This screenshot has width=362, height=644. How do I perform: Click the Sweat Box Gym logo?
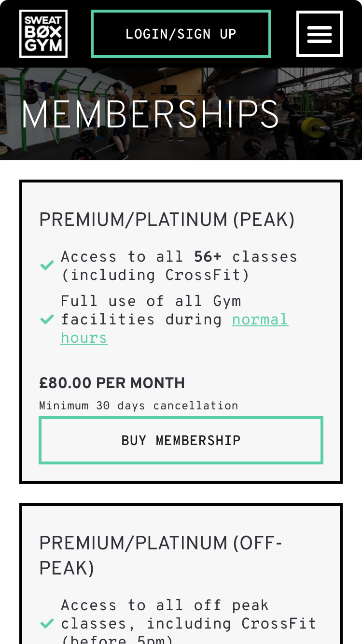coord(43,34)
